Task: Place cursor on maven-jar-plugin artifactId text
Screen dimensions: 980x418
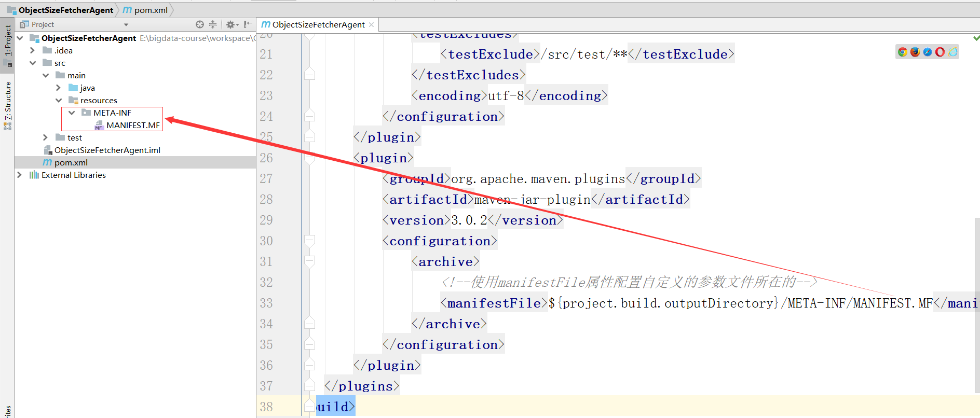Action: [532, 200]
